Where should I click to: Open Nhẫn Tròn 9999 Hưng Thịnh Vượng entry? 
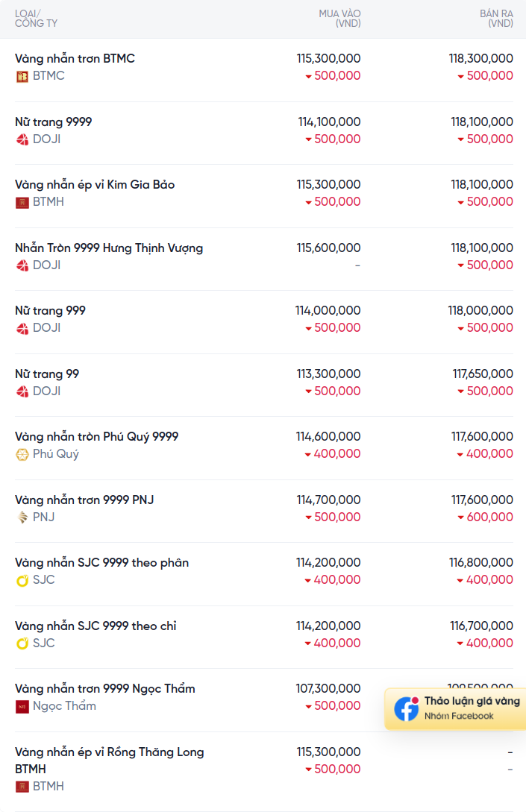click(x=109, y=248)
